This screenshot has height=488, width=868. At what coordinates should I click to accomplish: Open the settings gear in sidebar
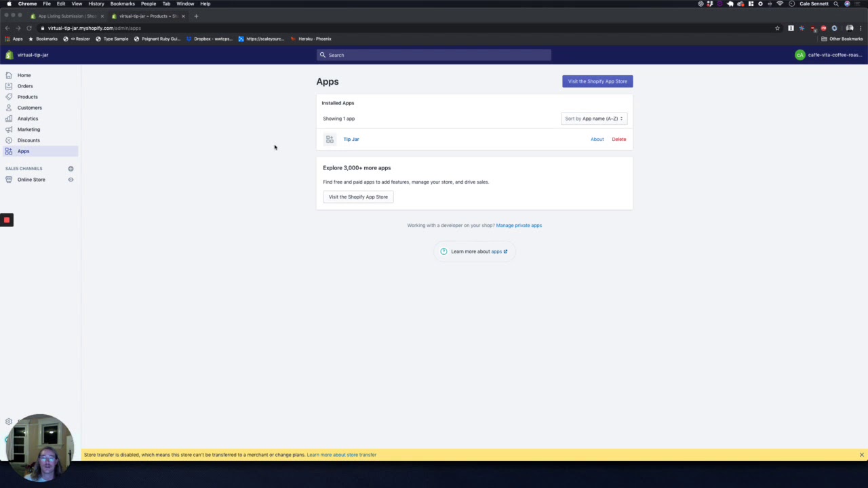pos(8,422)
